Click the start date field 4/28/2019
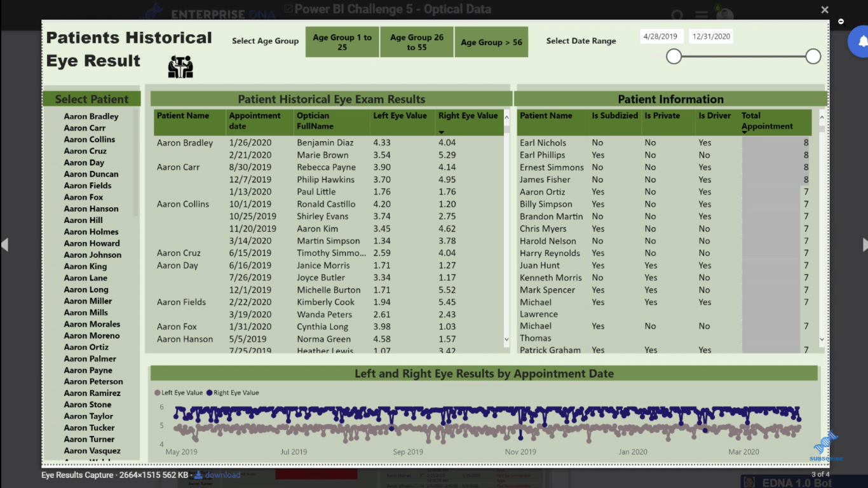 (x=661, y=36)
